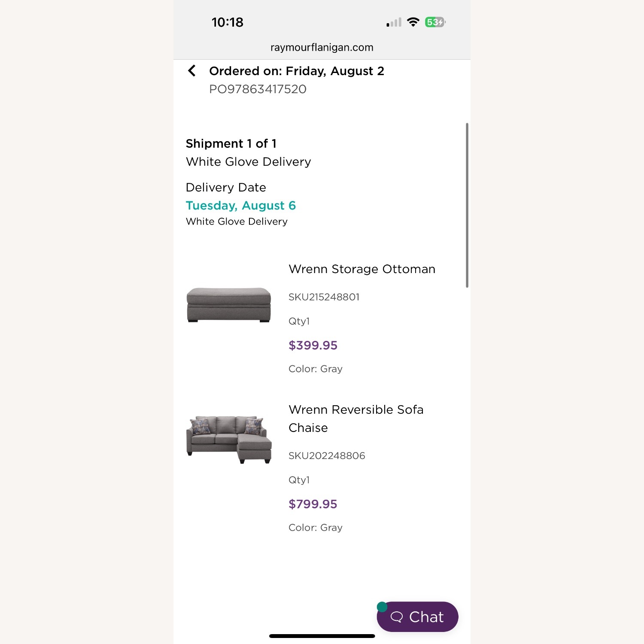Expand Shipment 1 of 1 details

coord(231,143)
